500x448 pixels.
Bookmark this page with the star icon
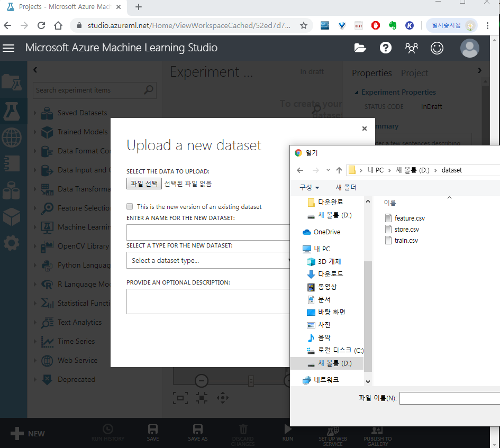304,25
